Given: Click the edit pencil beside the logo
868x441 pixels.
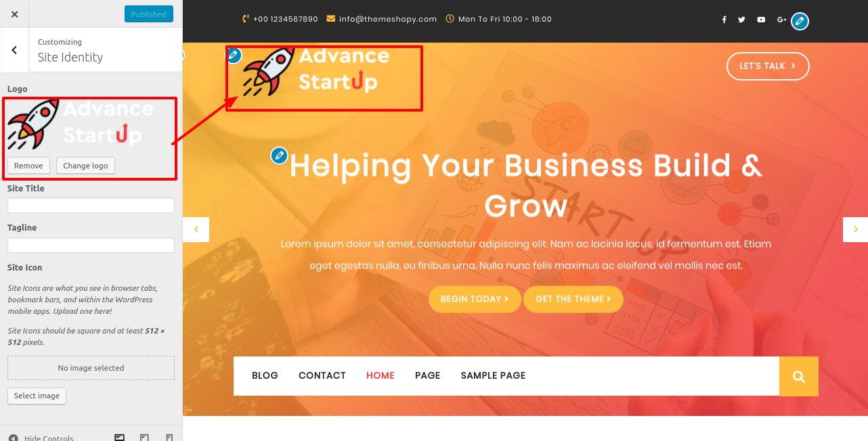Looking at the screenshot, I should click(x=234, y=55).
